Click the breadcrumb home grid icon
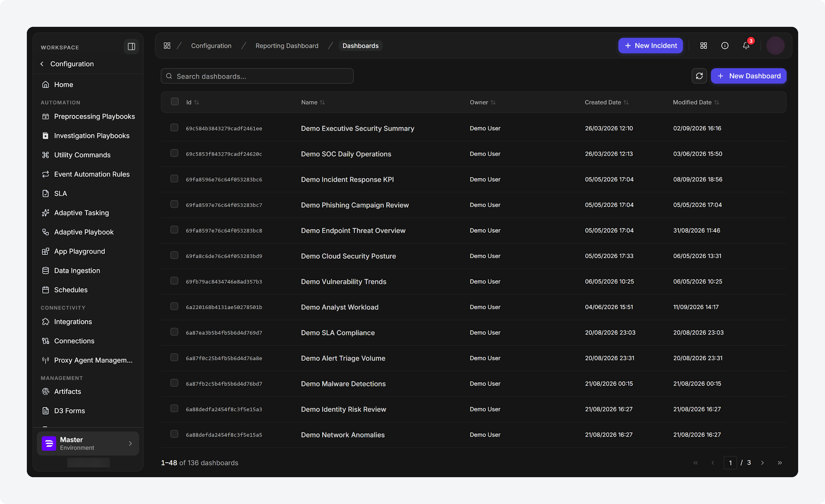825x504 pixels. pyautogui.click(x=167, y=45)
